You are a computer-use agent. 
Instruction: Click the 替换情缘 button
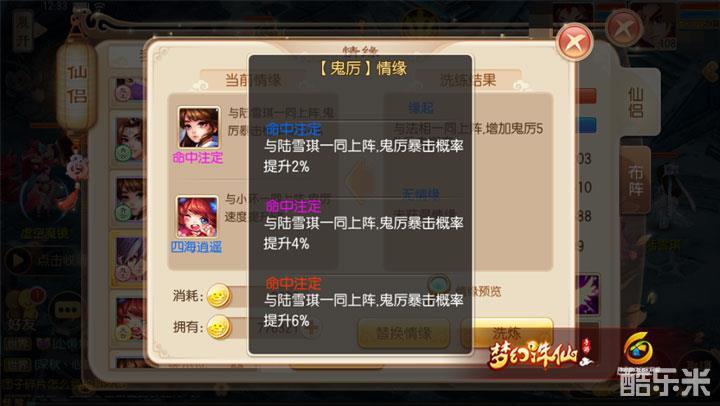coord(403,333)
